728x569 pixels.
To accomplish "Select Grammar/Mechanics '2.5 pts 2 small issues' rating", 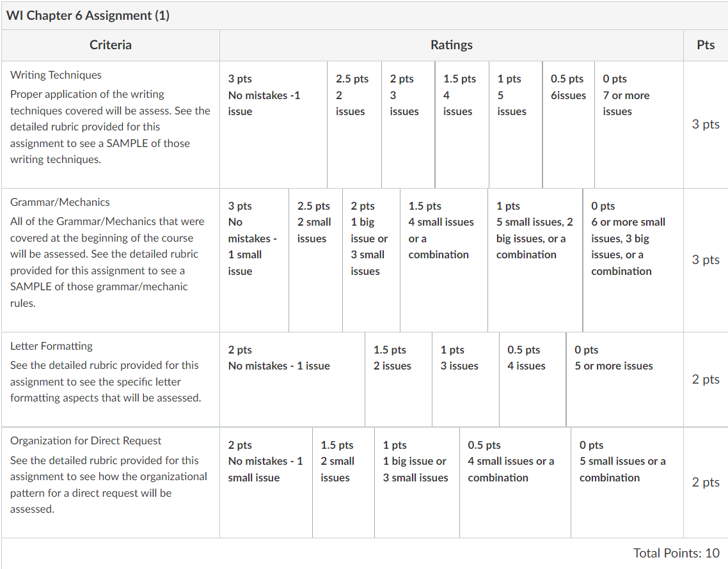I will [316, 260].
